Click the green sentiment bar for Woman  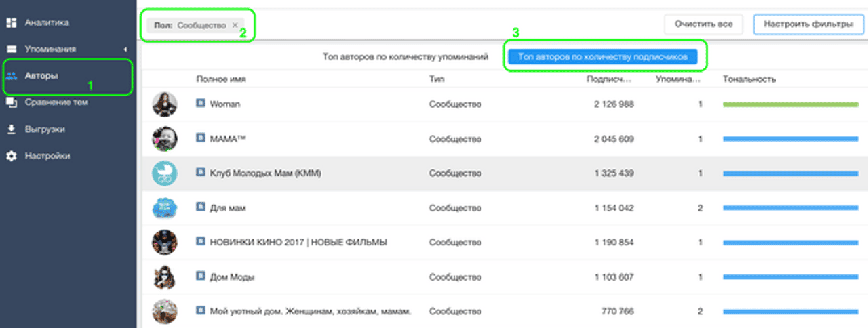(791, 104)
